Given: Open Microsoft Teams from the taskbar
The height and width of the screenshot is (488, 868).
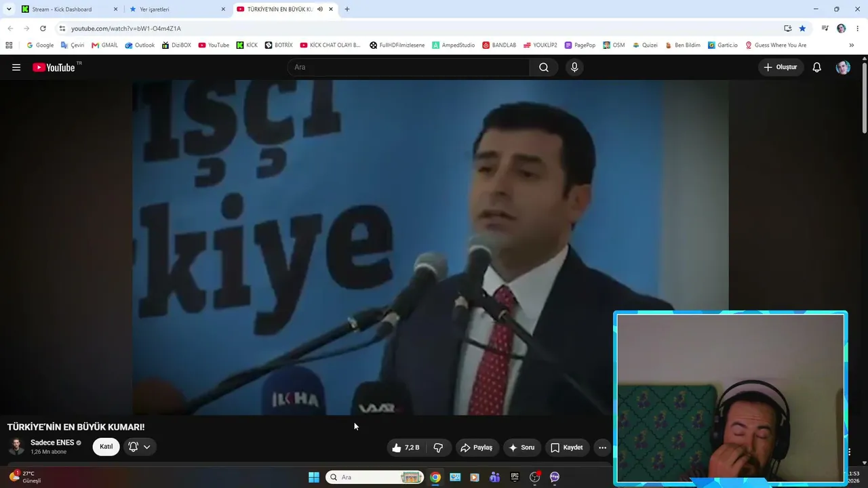Looking at the screenshot, I should [494, 477].
